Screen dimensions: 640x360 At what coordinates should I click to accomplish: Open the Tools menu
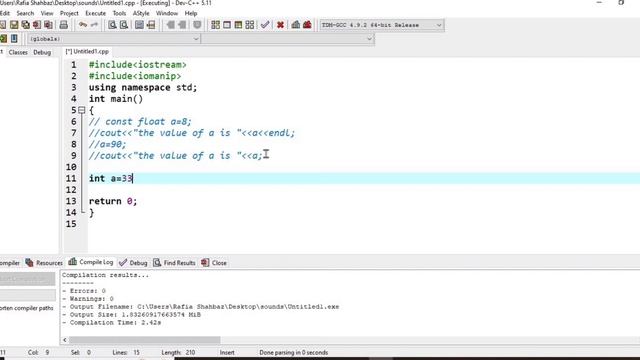(x=119, y=13)
